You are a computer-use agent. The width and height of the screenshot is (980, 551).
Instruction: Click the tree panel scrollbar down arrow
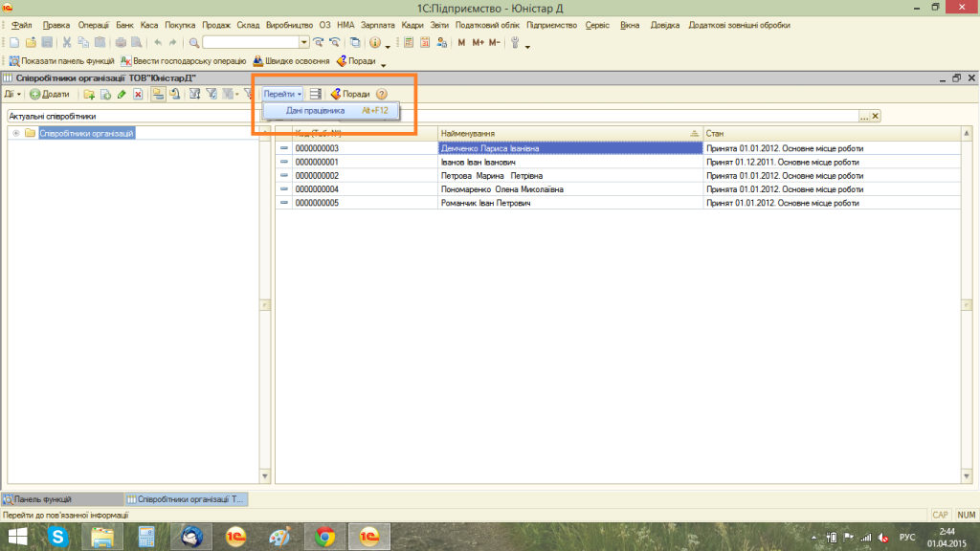(264, 476)
